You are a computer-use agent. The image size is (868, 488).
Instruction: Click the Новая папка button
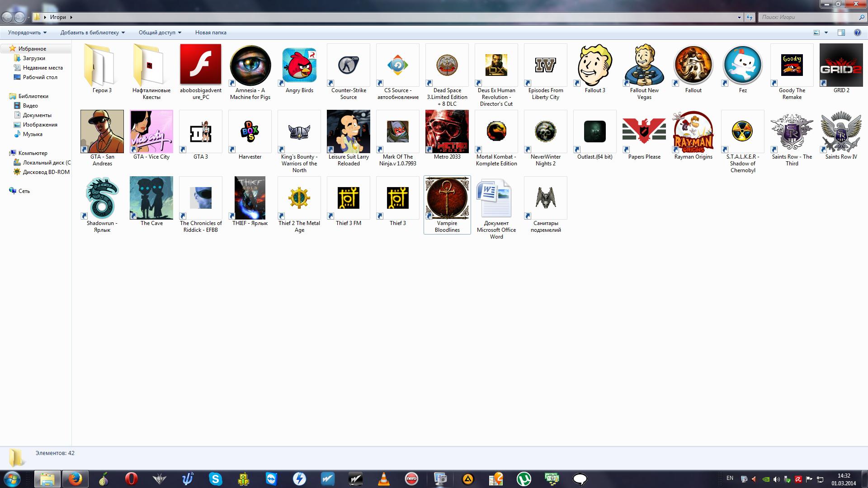211,33
